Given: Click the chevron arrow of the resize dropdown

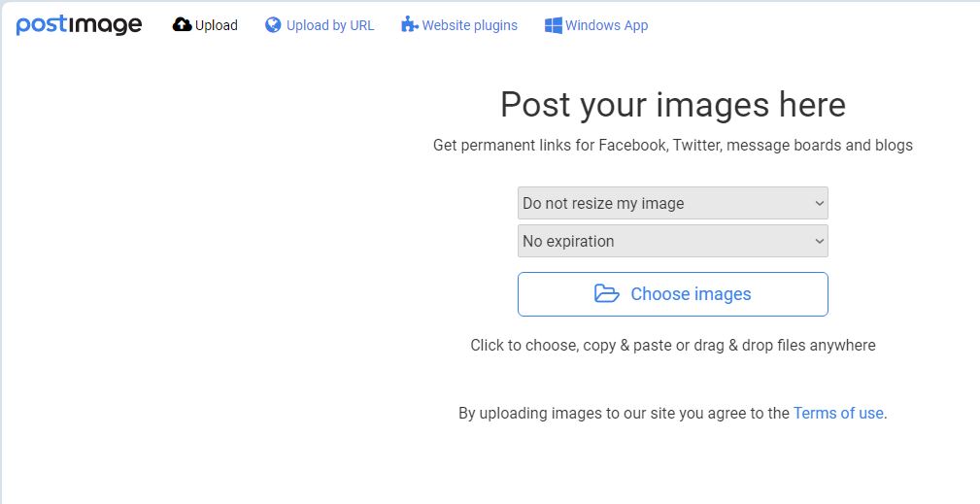Looking at the screenshot, I should pos(820,204).
